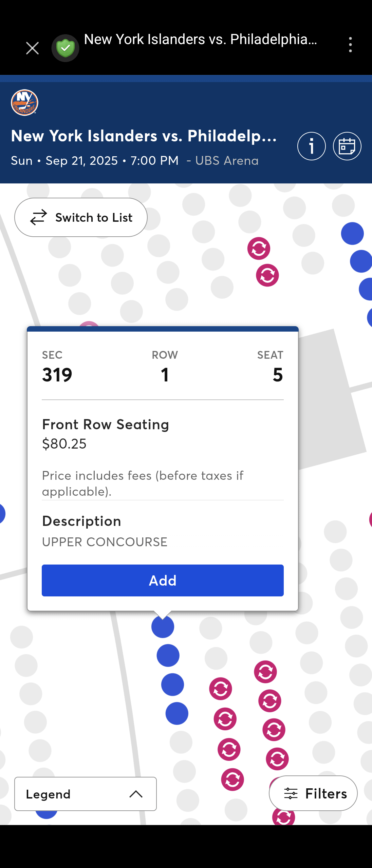Select the top-right blue available seat
The width and height of the screenshot is (372, 868).
click(x=352, y=234)
